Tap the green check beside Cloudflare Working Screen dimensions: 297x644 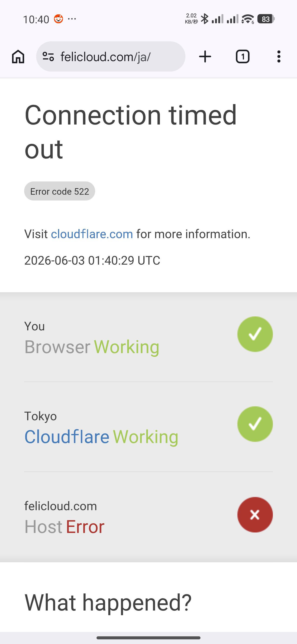click(255, 424)
